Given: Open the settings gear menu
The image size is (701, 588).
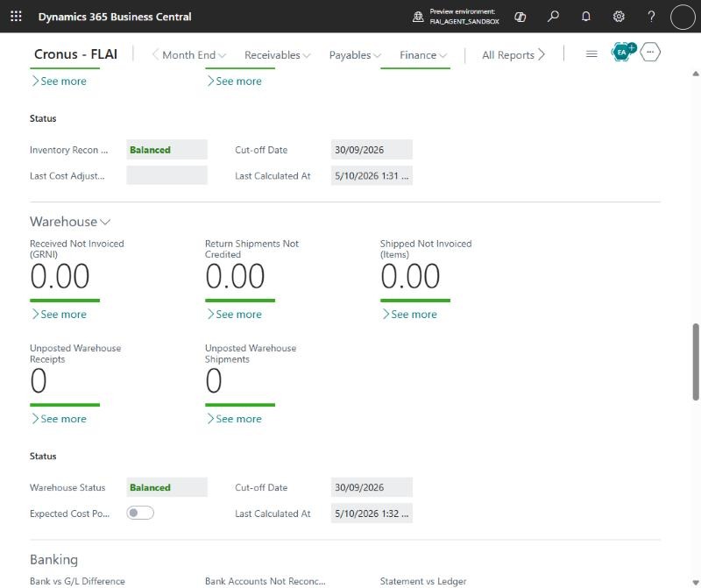Looking at the screenshot, I should point(619,17).
